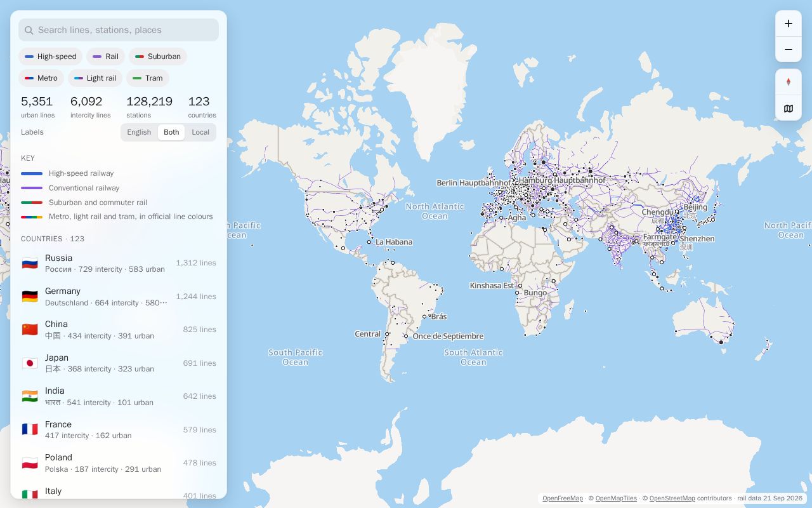The image size is (812, 508).
Task: Open the OpenFreeMap attribution link
Action: click(563, 498)
